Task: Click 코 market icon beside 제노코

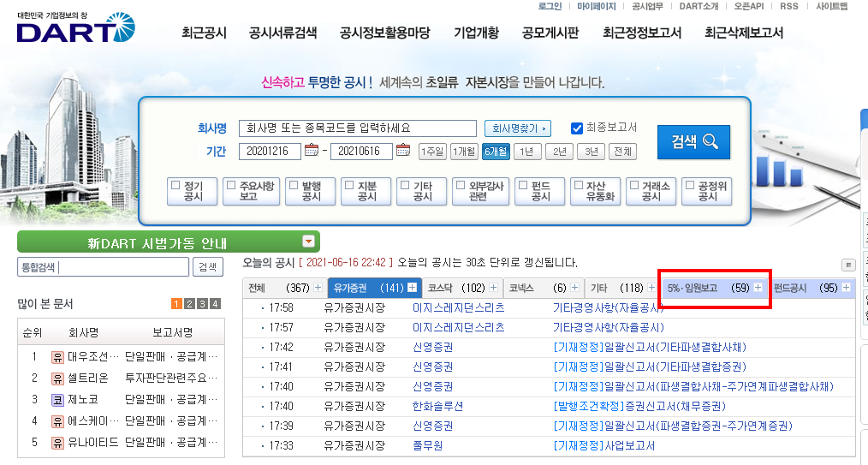Action: (x=57, y=400)
